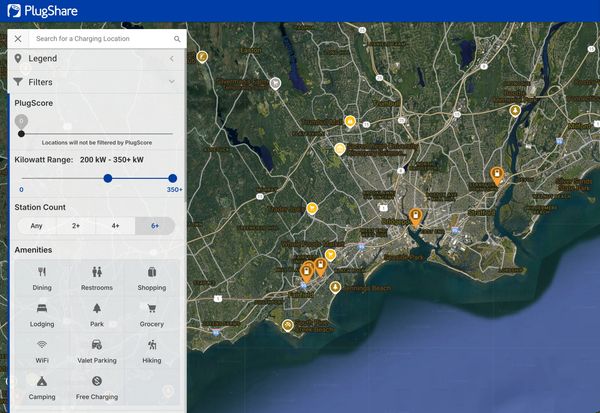
Task: Enable the Camping amenity filter
Action: click(42, 388)
